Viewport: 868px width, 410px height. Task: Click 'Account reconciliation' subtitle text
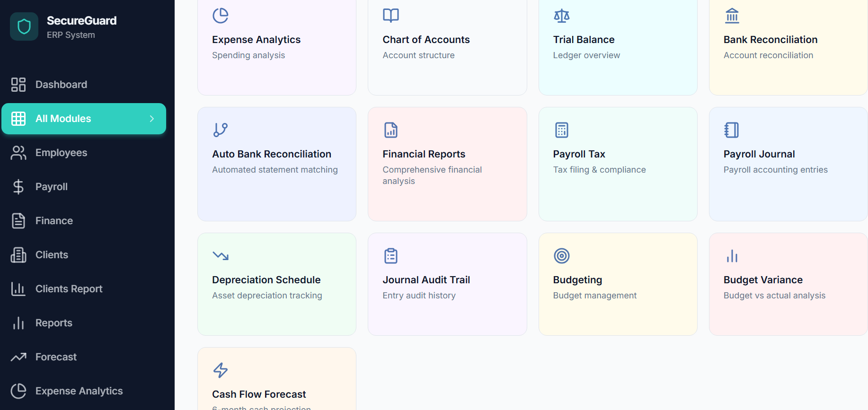768,55
